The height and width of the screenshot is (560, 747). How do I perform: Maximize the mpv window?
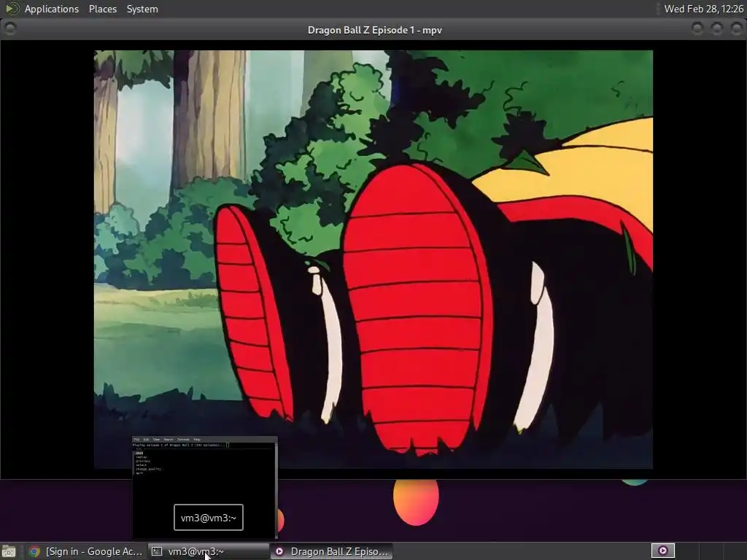coord(717,29)
